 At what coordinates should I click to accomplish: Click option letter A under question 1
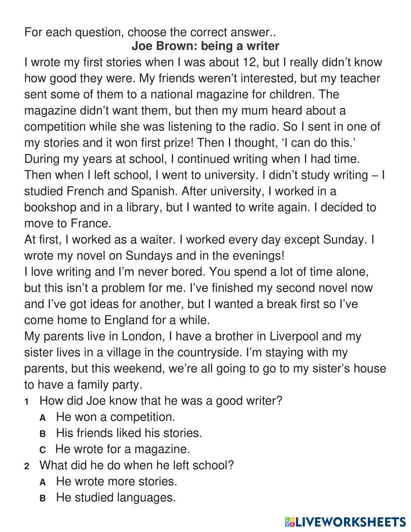[x=42, y=418]
